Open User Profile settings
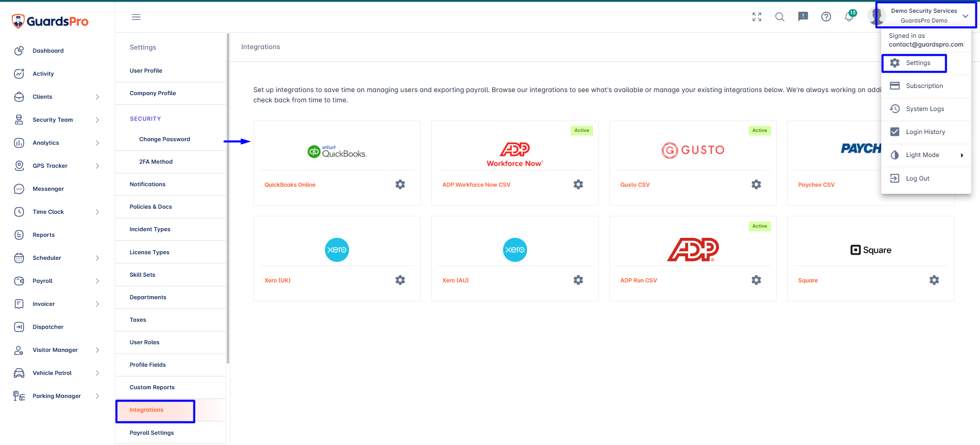This screenshot has height=445, width=980. [x=170, y=71]
